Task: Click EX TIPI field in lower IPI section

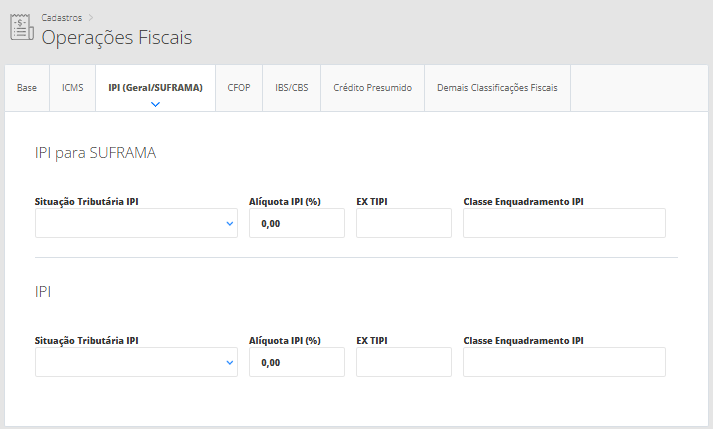Action: [x=403, y=362]
